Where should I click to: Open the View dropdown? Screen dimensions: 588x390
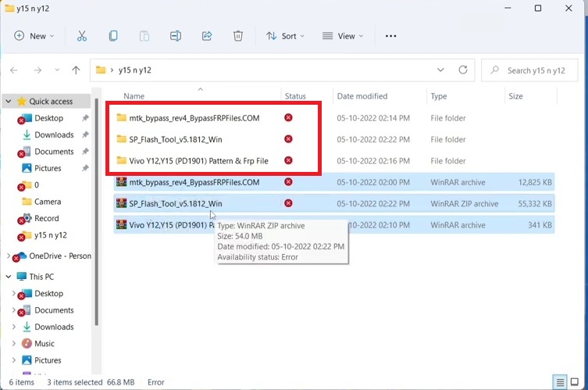343,36
